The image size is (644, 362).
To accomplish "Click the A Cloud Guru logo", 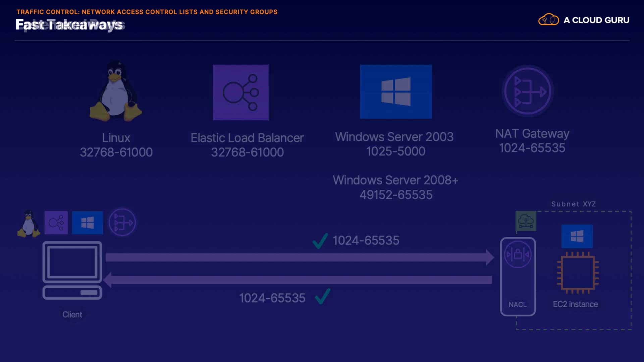I will coord(584,20).
